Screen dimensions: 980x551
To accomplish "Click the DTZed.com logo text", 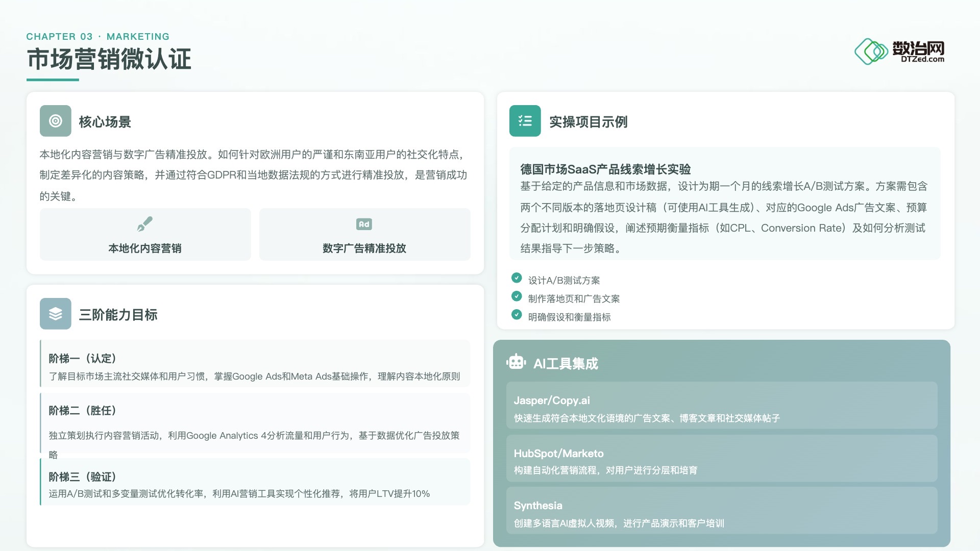I will pyautogui.click(x=922, y=59).
